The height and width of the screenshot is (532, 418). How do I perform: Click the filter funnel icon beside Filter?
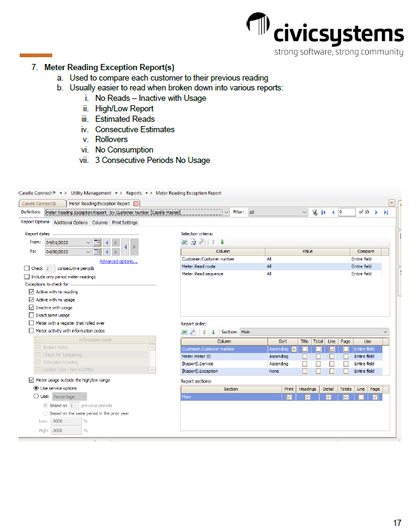(315, 212)
